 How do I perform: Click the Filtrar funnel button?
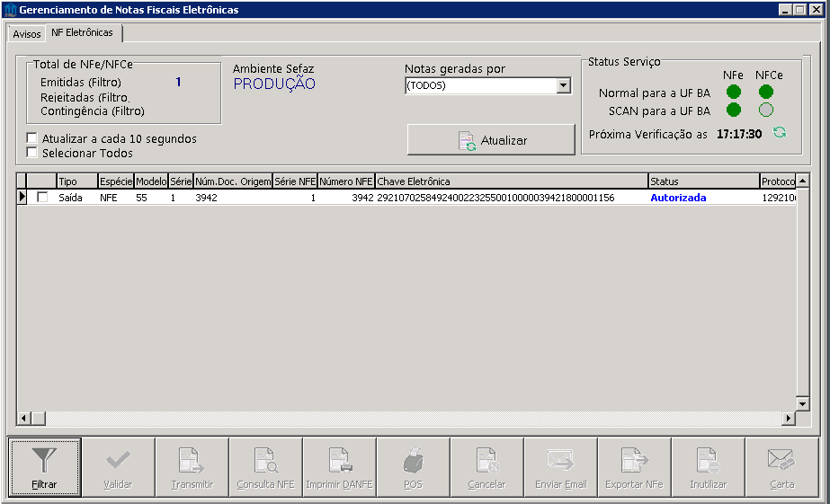coord(44,467)
